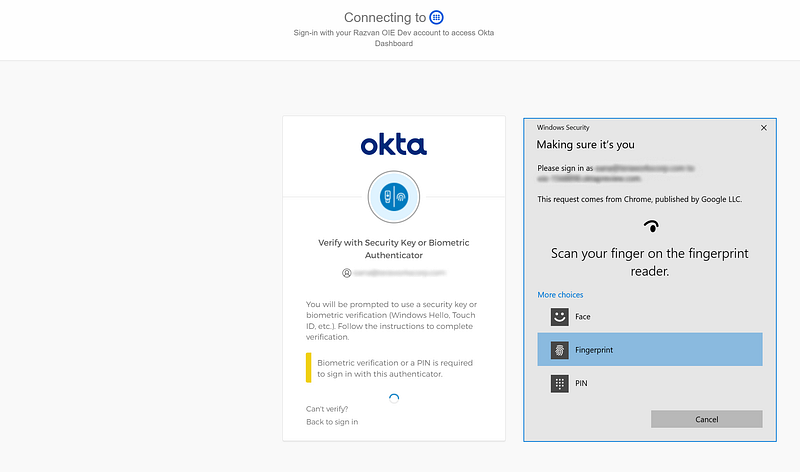Go Back to sign in
Viewport: 800px width, 472px height.
click(332, 421)
